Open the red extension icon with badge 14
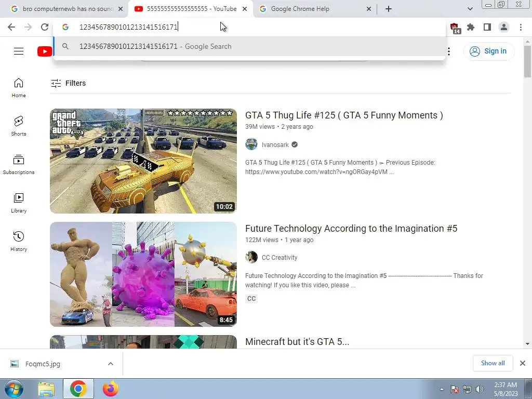 click(455, 28)
